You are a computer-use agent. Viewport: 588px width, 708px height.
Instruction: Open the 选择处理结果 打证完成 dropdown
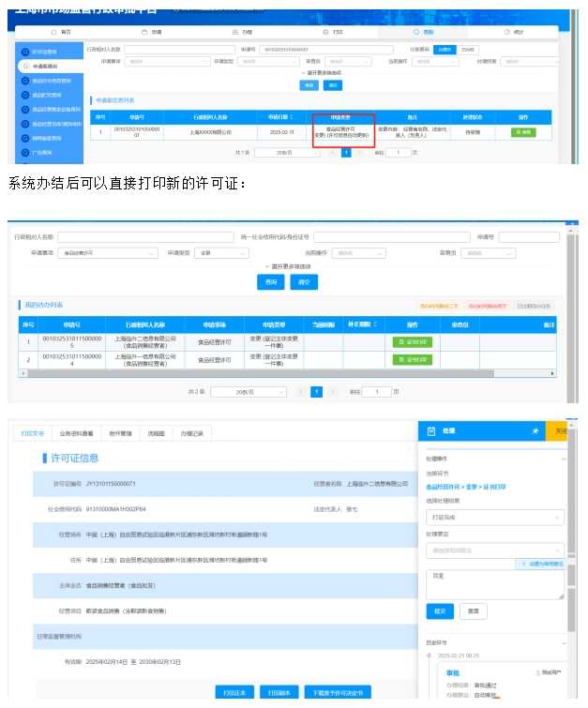coord(494,517)
